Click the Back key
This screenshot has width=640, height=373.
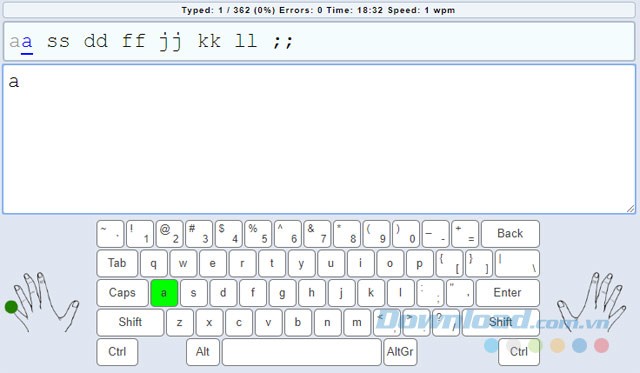pyautogui.click(x=510, y=234)
